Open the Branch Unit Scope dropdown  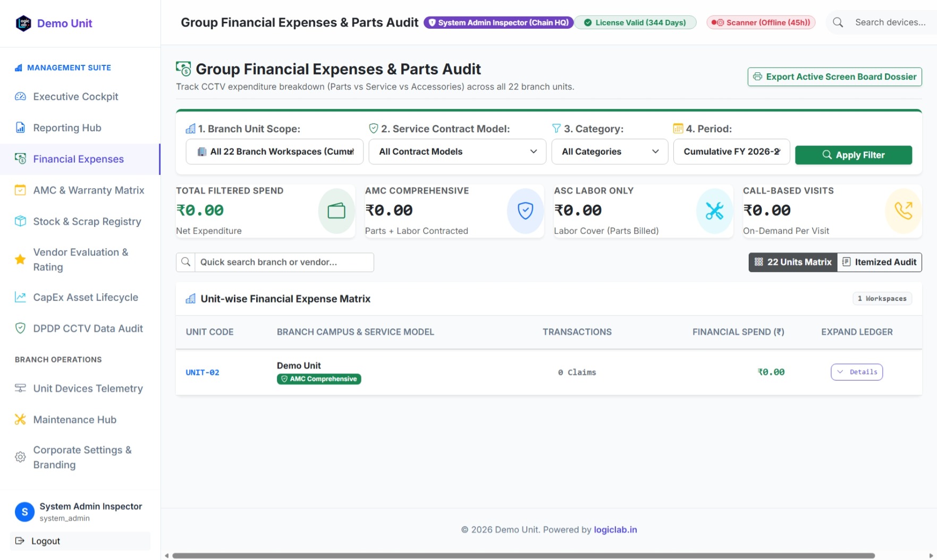pyautogui.click(x=275, y=151)
